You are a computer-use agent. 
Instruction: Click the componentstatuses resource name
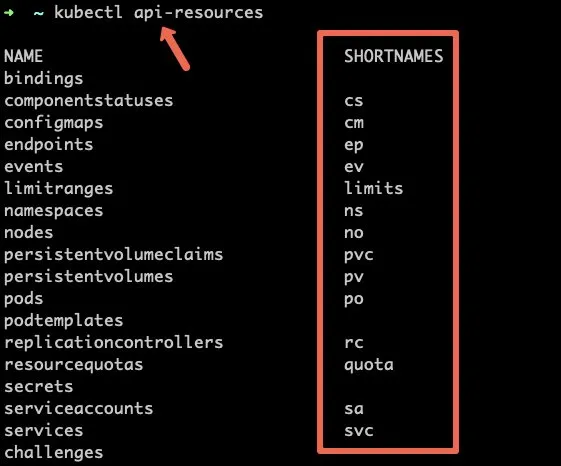89,101
